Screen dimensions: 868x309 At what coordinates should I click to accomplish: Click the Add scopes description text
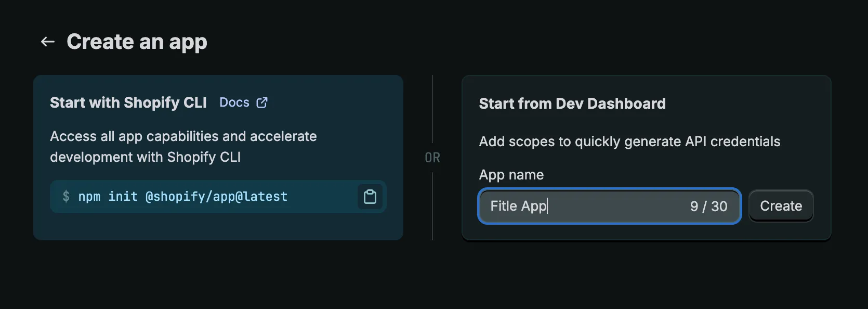click(x=629, y=141)
